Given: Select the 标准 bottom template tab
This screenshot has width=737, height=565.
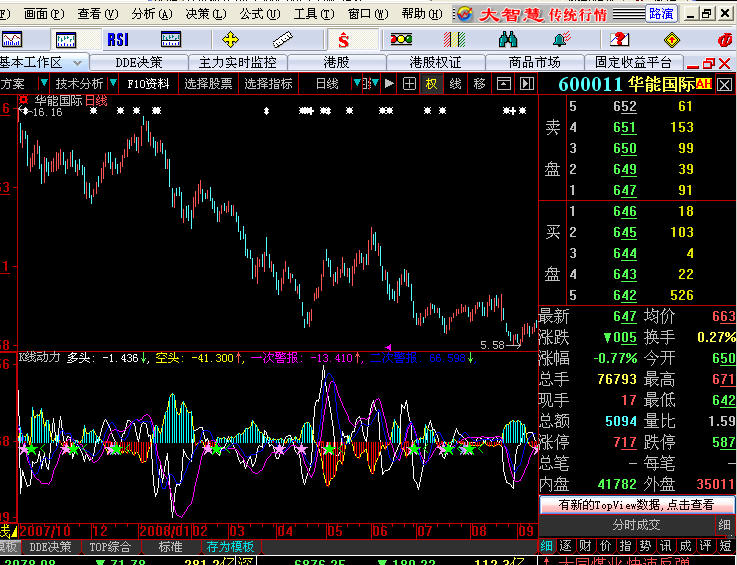Looking at the screenshot, I should [170, 547].
